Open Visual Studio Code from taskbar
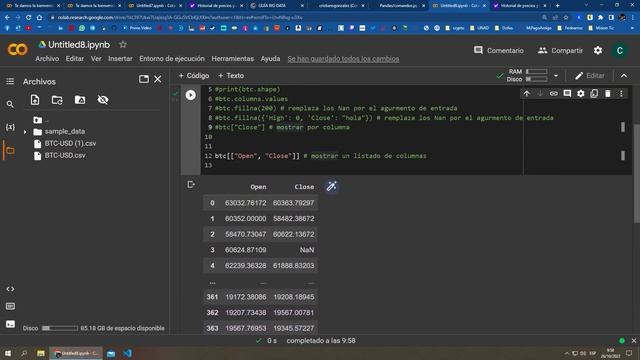The height and width of the screenshot is (360, 640). 127,353
